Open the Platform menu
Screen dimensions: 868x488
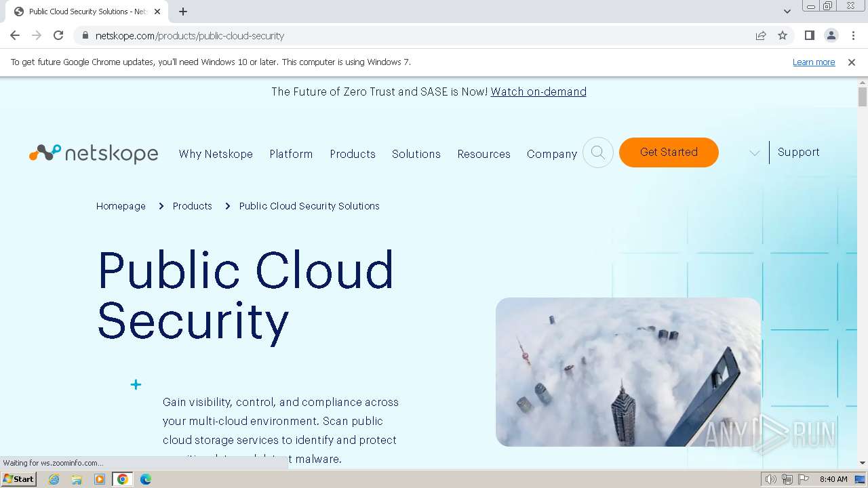tap(291, 154)
